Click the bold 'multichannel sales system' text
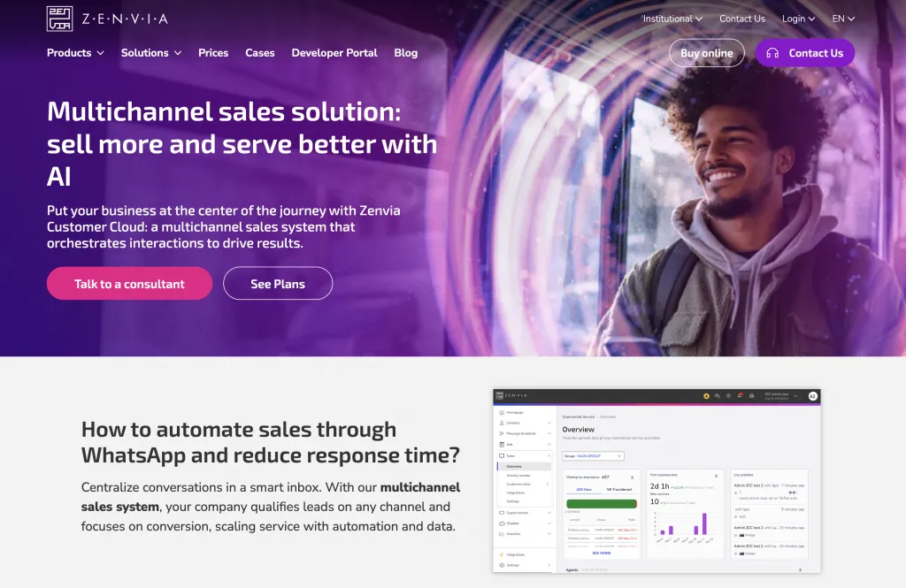The height and width of the screenshot is (588, 906). click(x=271, y=497)
